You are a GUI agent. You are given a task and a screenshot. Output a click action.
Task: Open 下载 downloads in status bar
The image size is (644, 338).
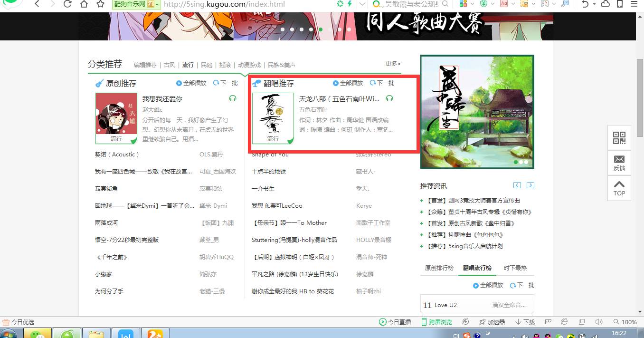click(525, 322)
